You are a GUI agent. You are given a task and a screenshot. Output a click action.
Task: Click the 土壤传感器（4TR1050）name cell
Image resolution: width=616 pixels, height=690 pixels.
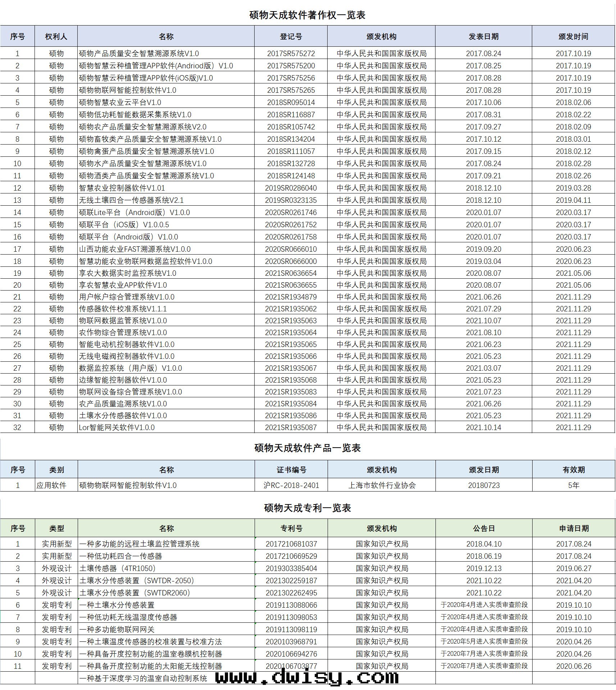(117, 568)
